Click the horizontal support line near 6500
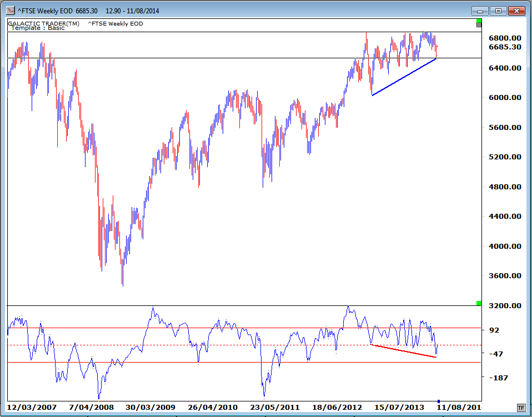Image resolution: width=532 pixels, height=417 pixels. [244, 58]
